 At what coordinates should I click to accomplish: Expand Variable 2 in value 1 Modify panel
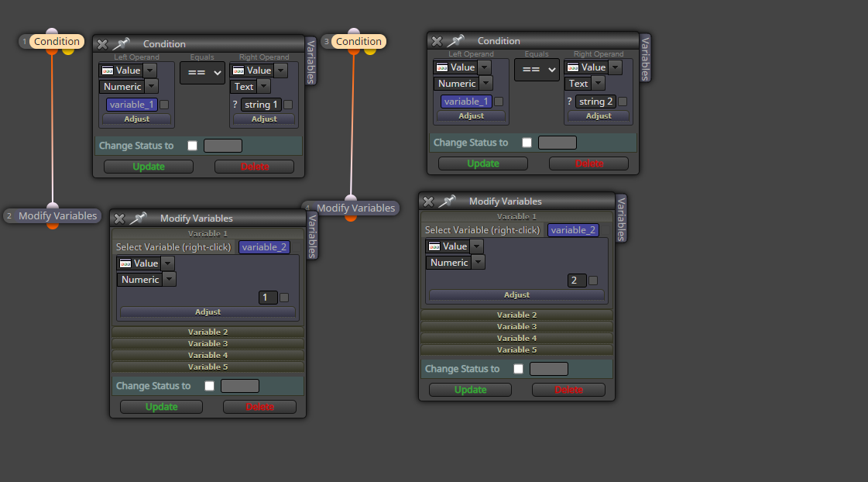(208, 332)
